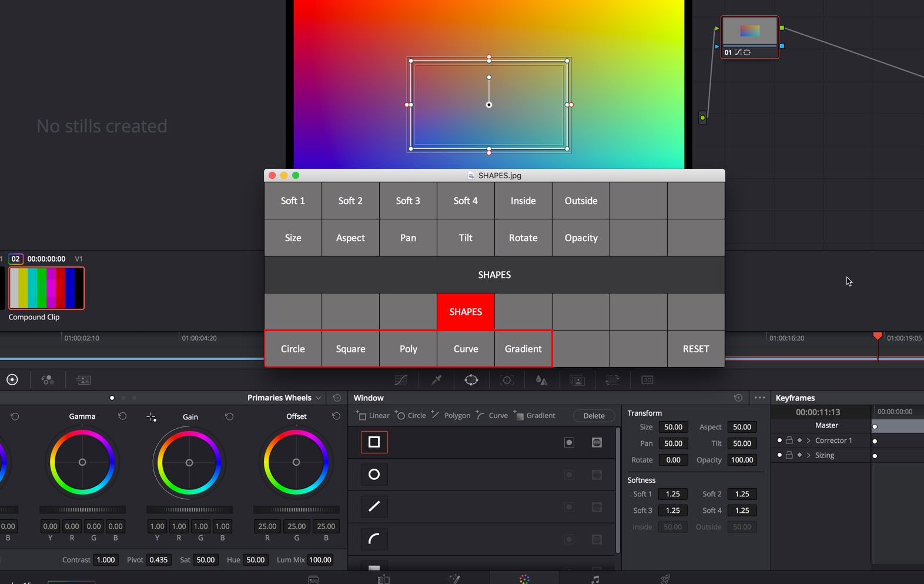Go to the Fairlight music-note page

[595, 579]
